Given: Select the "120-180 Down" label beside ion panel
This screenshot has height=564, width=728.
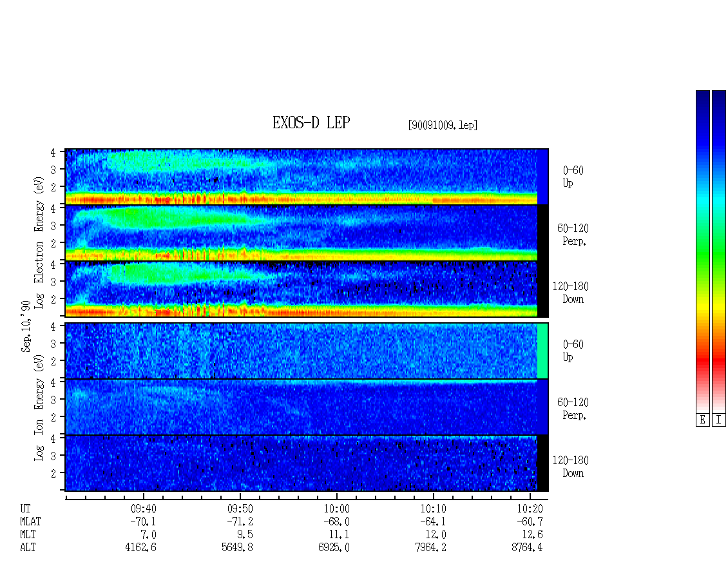Looking at the screenshot, I should pos(571,467).
